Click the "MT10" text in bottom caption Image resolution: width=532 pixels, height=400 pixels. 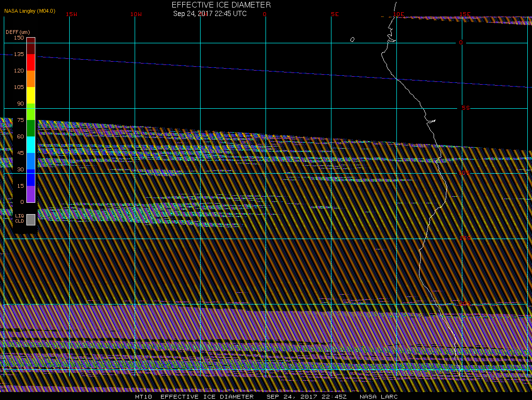tap(144, 397)
